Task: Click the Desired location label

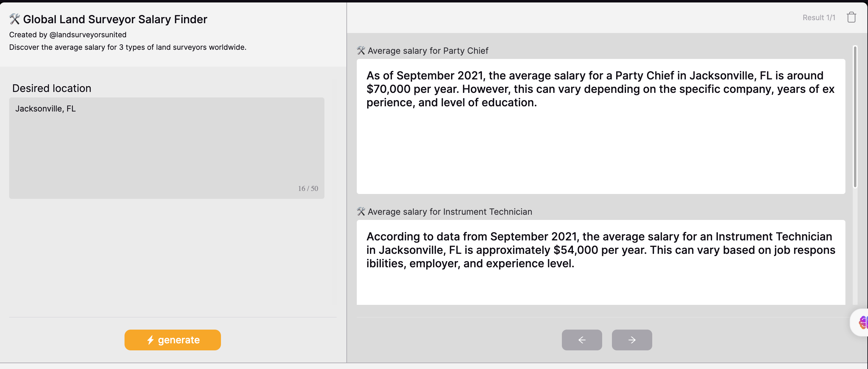Action: coord(52,88)
